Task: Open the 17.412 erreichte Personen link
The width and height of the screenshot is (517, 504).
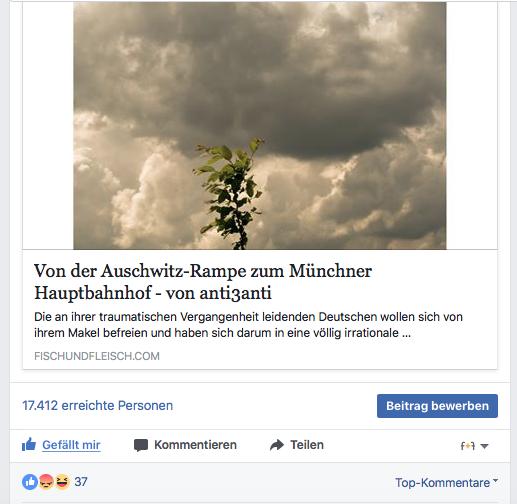Action: coord(98,406)
